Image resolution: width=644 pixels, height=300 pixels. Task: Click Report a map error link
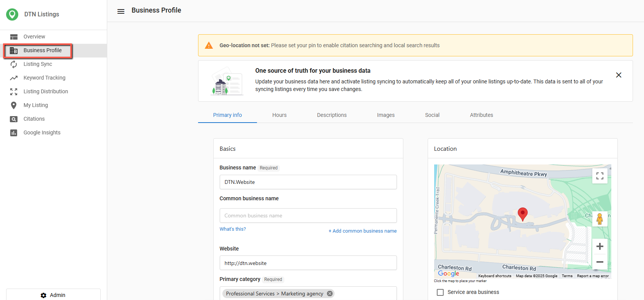(593, 276)
